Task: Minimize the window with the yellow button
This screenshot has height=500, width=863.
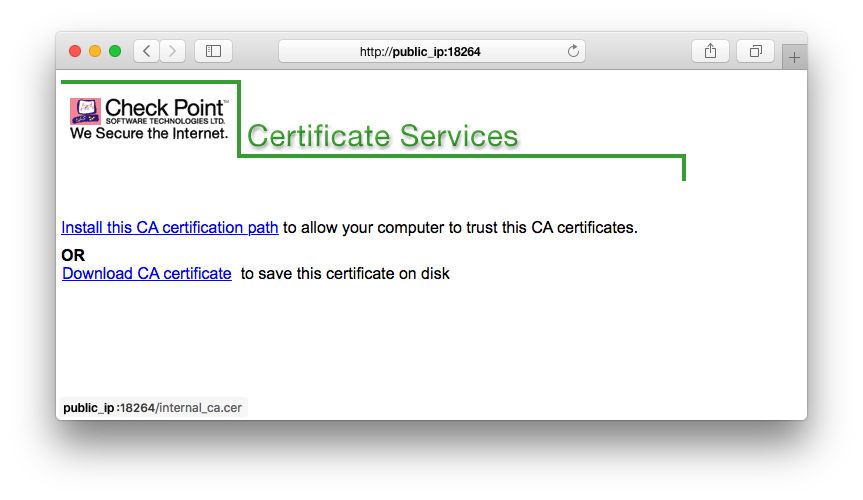Action: [95, 51]
